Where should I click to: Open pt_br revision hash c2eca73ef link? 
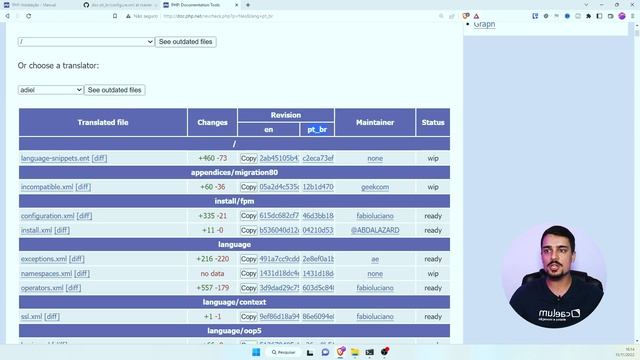click(x=318, y=158)
